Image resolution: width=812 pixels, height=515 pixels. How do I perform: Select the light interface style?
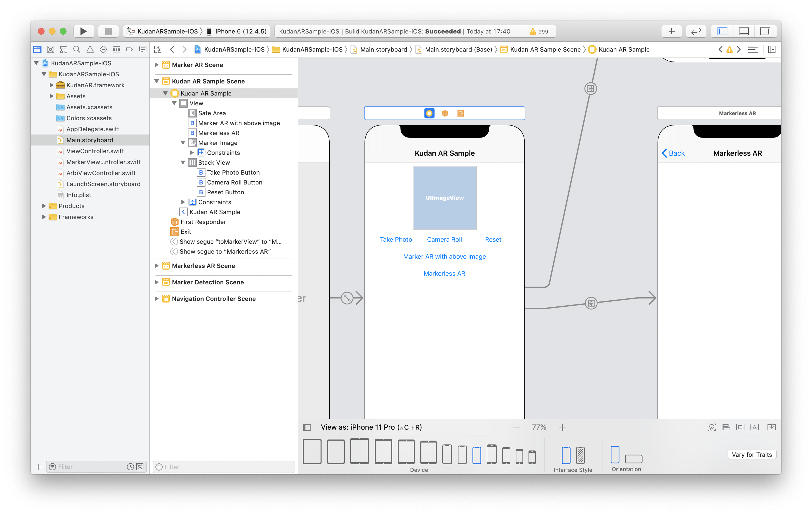pos(566,455)
